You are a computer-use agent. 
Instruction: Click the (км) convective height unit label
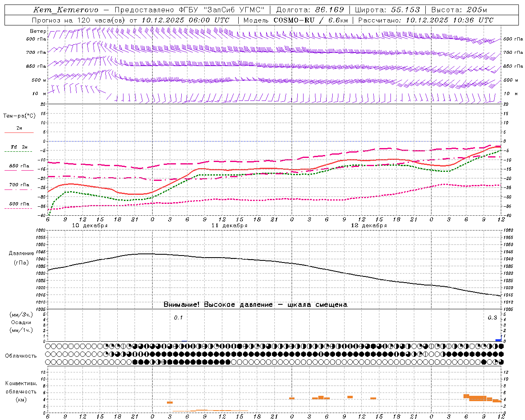point(21,399)
